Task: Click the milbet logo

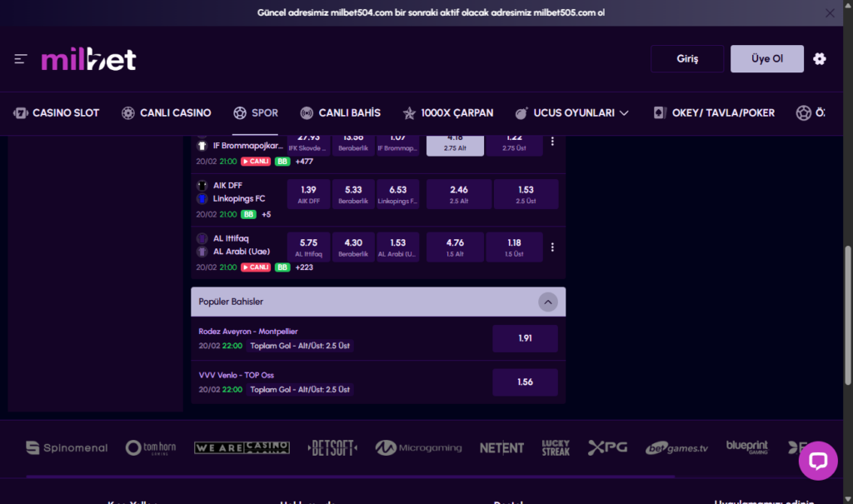Action: [x=88, y=59]
